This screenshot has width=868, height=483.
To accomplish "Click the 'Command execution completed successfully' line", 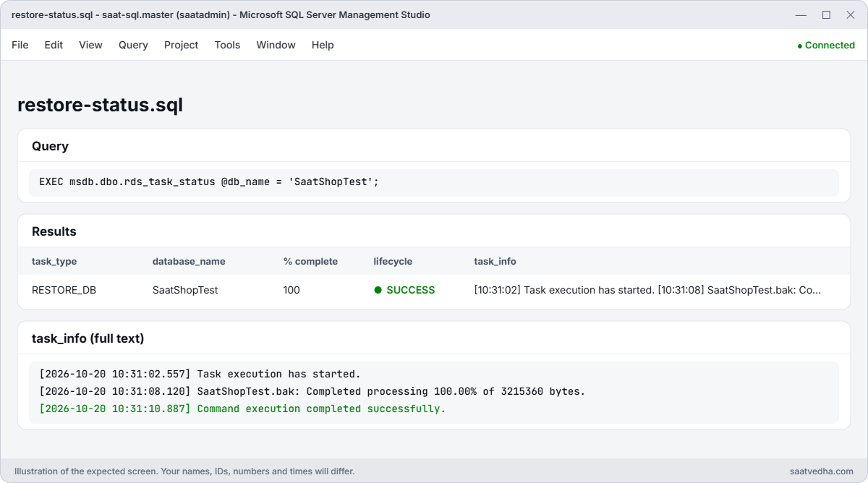I will [242, 409].
